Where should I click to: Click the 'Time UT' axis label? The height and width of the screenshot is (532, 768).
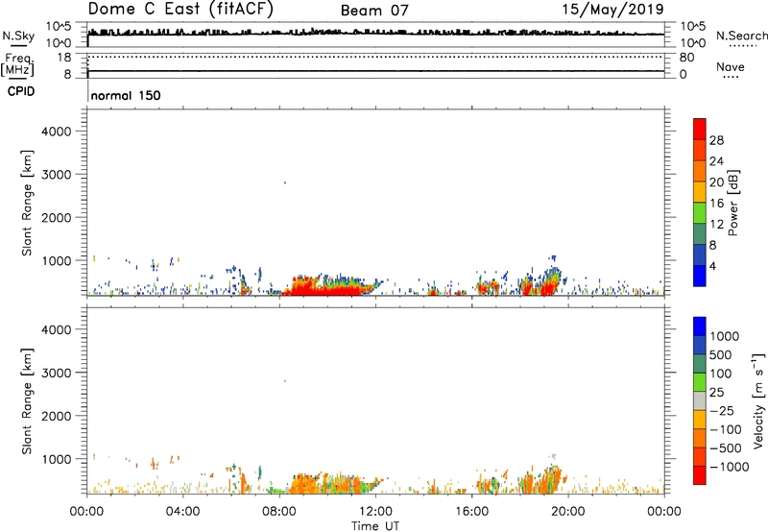coord(375,526)
